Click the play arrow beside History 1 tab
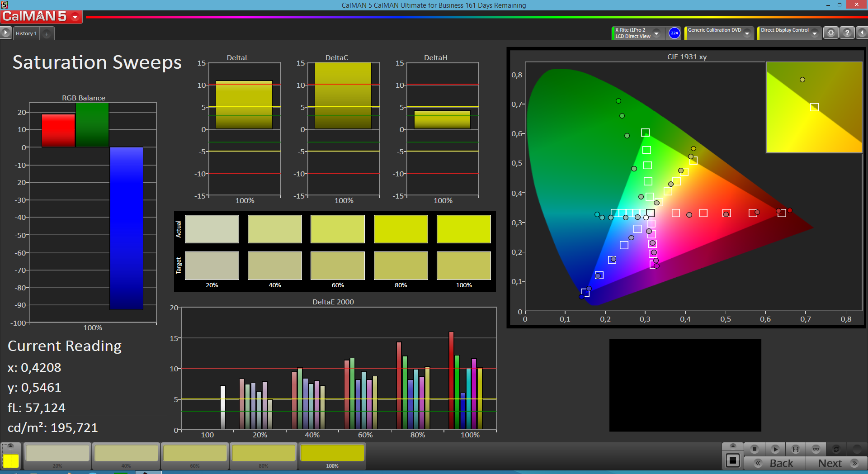This screenshot has width=868, height=474. (5, 33)
